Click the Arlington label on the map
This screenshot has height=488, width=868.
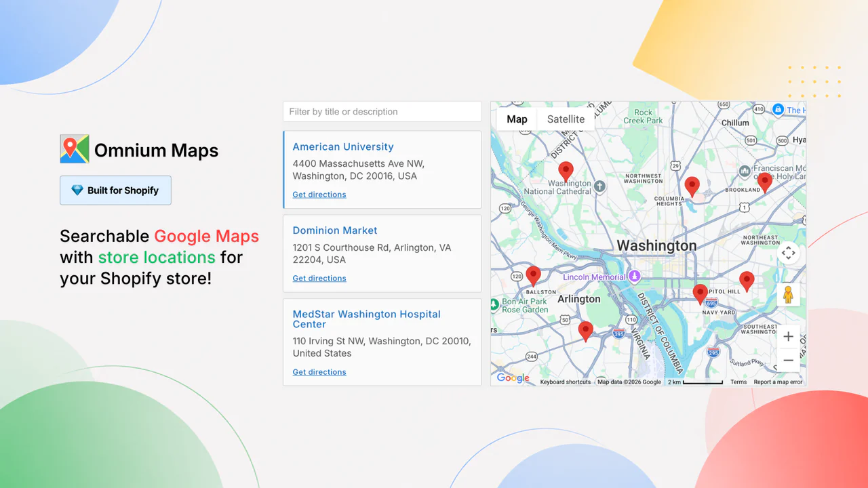[578, 299]
